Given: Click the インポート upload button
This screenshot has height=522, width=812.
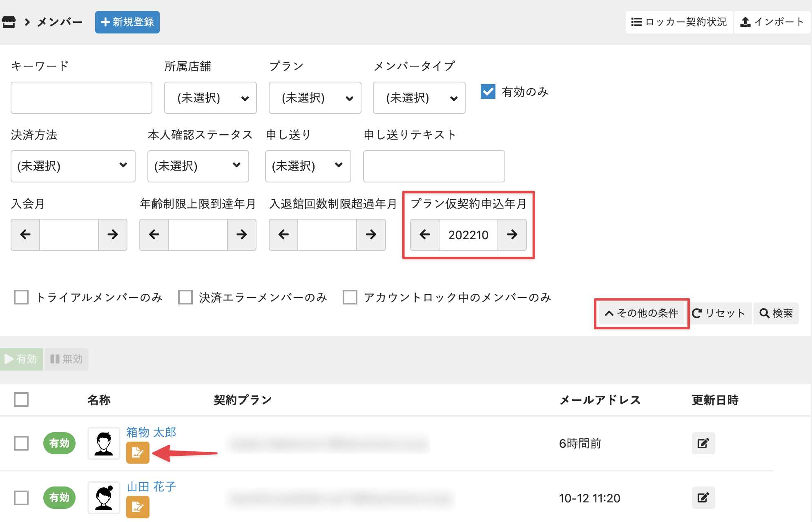Looking at the screenshot, I should pos(772,22).
